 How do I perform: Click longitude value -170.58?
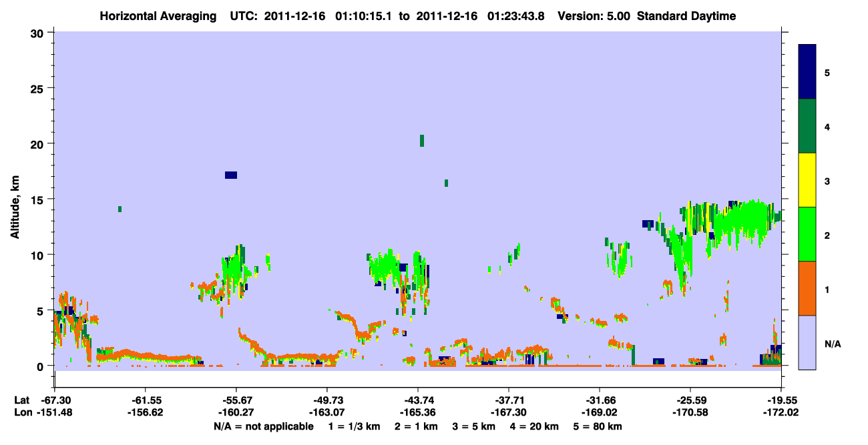coord(690,413)
